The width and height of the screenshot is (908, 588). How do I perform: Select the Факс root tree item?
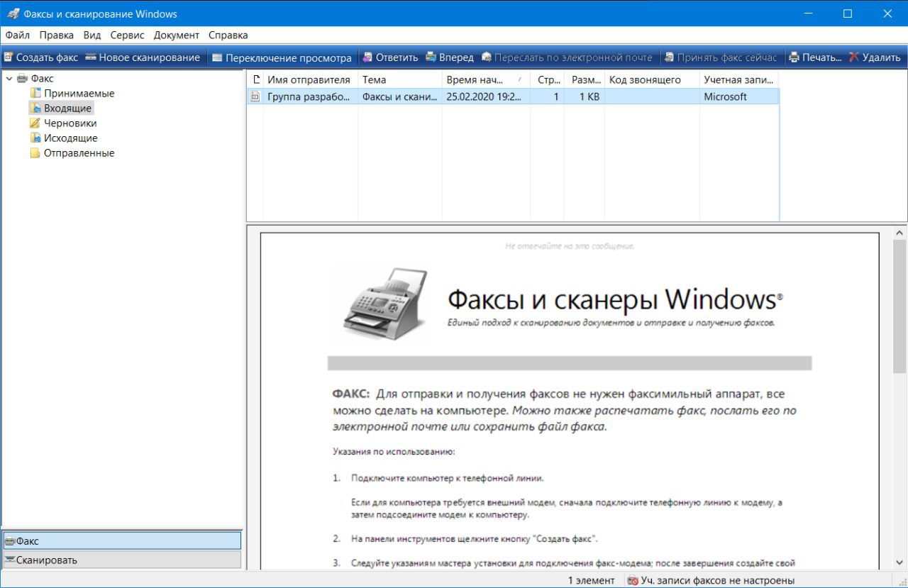click(x=42, y=79)
